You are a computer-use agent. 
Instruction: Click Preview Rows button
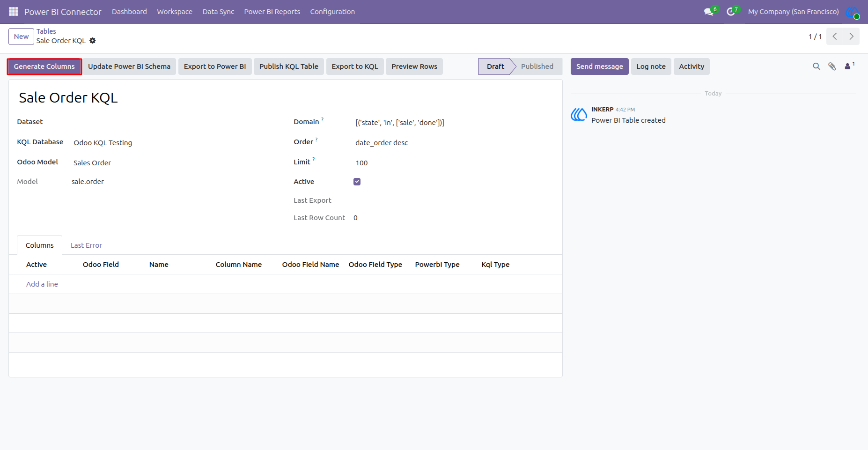[x=414, y=66]
